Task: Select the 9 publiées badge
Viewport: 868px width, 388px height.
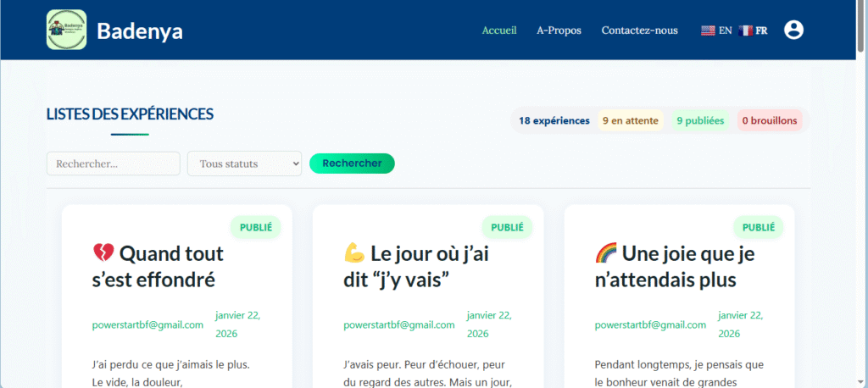Action: point(700,121)
